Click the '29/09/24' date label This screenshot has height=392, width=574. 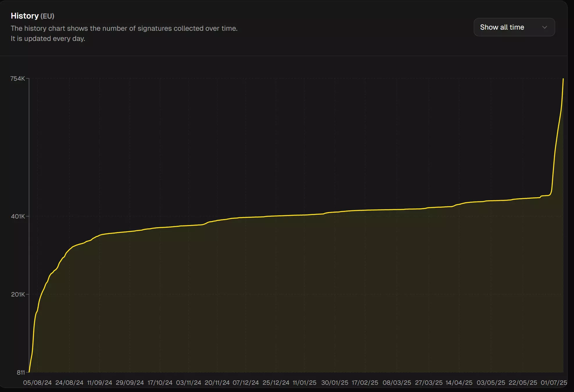pos(130,382)
